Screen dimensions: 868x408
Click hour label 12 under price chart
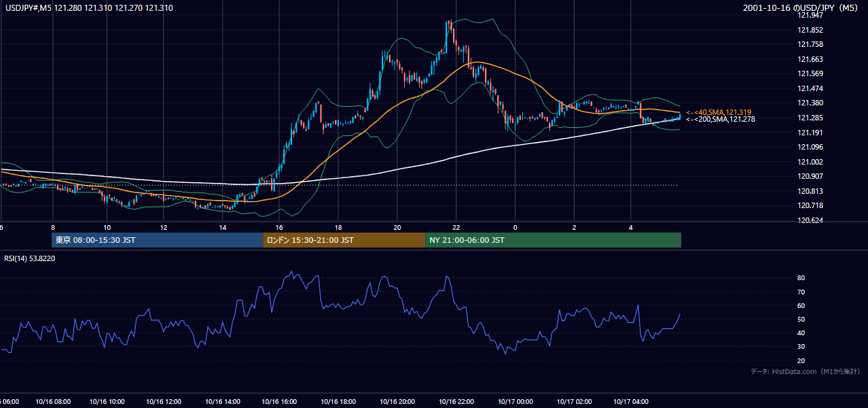point(164,227)
